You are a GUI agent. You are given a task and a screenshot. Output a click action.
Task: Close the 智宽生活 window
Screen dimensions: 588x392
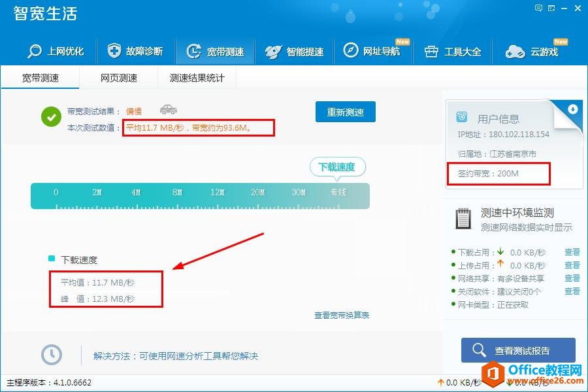tap(578, 8)
